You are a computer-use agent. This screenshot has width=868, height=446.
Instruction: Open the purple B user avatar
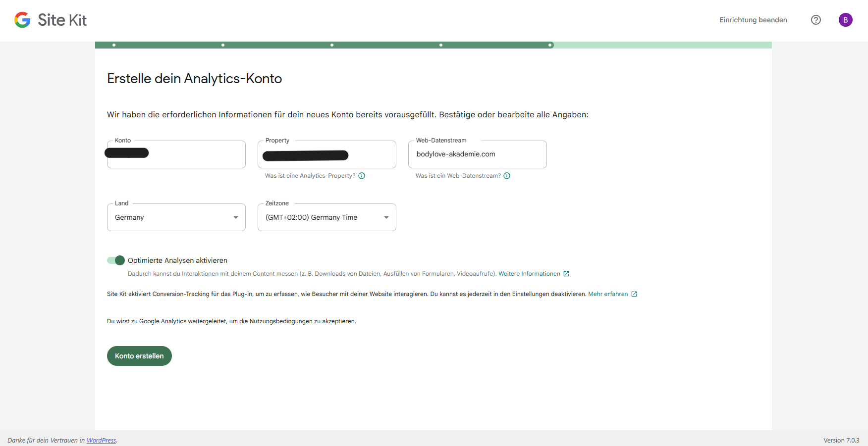(846, 20)
